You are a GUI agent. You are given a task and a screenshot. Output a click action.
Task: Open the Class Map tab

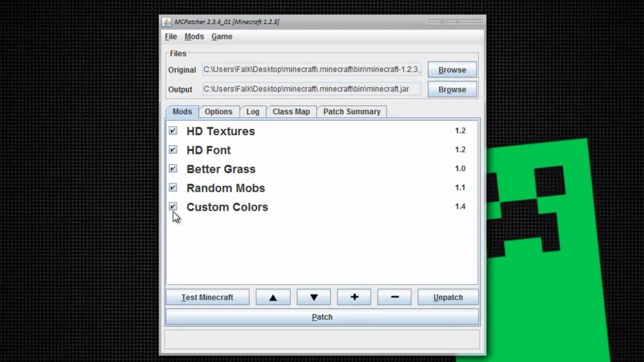pos(291,112)
